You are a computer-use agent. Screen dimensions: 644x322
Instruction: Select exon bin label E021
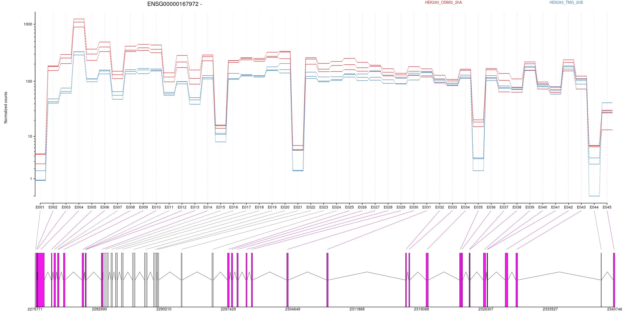[x=298, y=207]
